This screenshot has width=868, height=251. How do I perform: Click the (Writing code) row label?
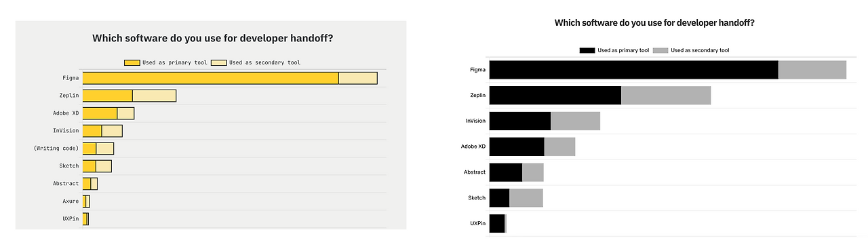pyautogui.click(x=56, y=149)
